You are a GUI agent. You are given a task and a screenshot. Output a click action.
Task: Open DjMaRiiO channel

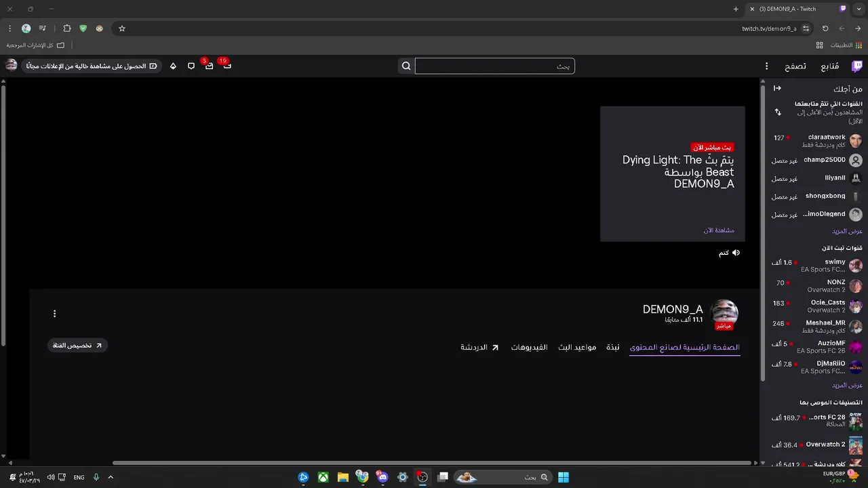[x=816, y=367]
